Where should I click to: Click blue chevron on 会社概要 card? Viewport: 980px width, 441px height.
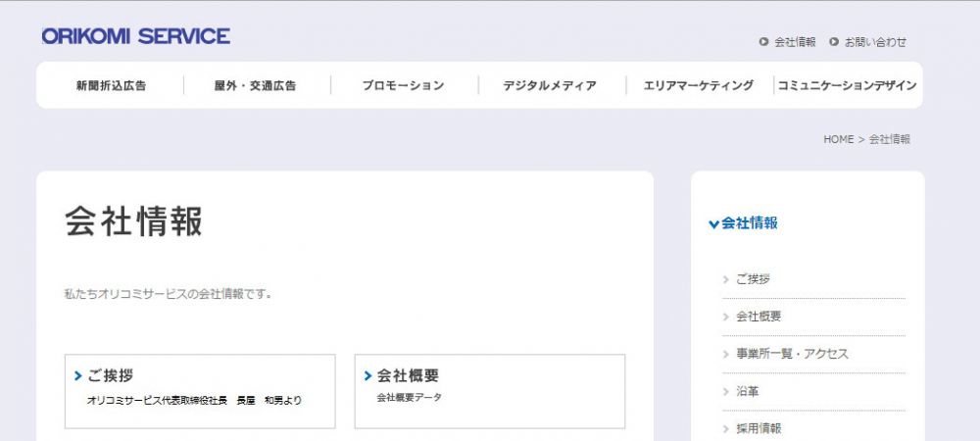[368, 375]
